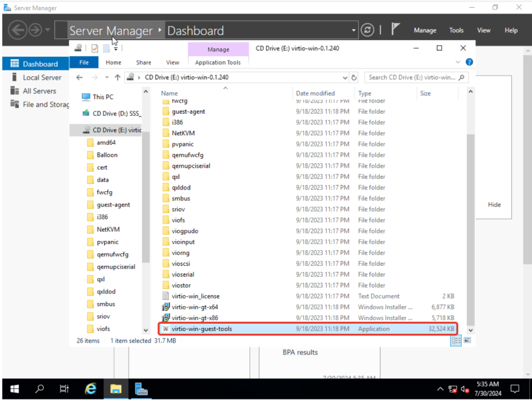Open the notifications flag in Server Manager
The height and width of the screenshot is (400, 532).
pyautogui.click(x=395, y=29)
